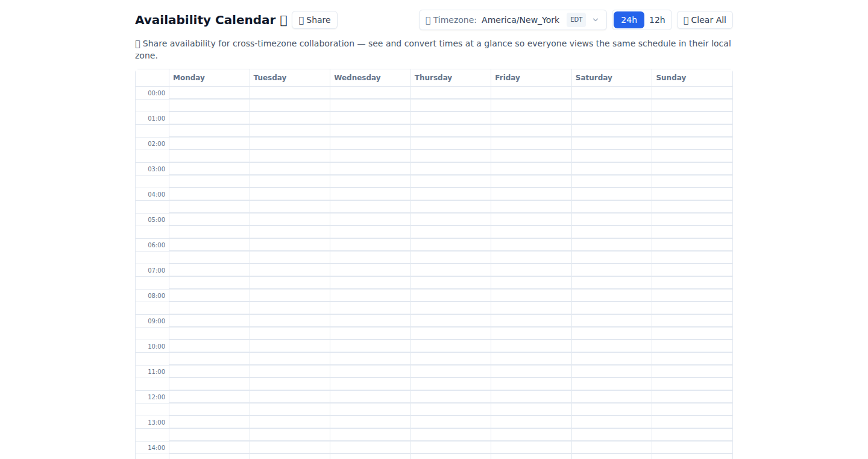Select Thursday 12:00 availability slot

tap(451, 397)
